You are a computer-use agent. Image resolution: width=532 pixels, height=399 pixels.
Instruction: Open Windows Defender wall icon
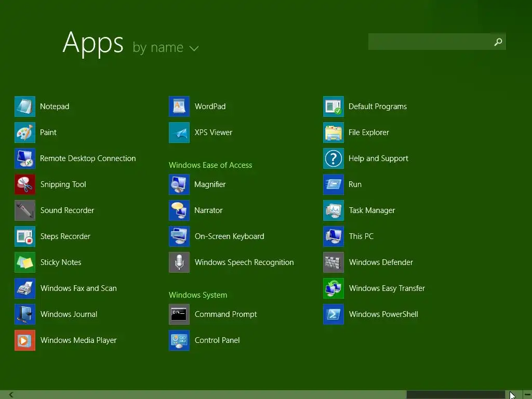point(334,262)
